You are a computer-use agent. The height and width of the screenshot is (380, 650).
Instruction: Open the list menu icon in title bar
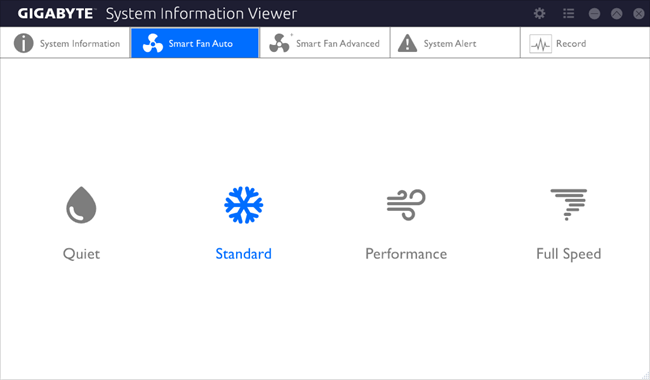(x=569, y=14)
